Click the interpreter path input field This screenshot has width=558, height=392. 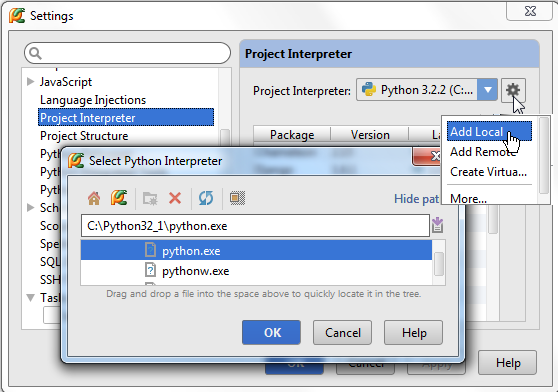pyautogui.click(x=255, y=226)
